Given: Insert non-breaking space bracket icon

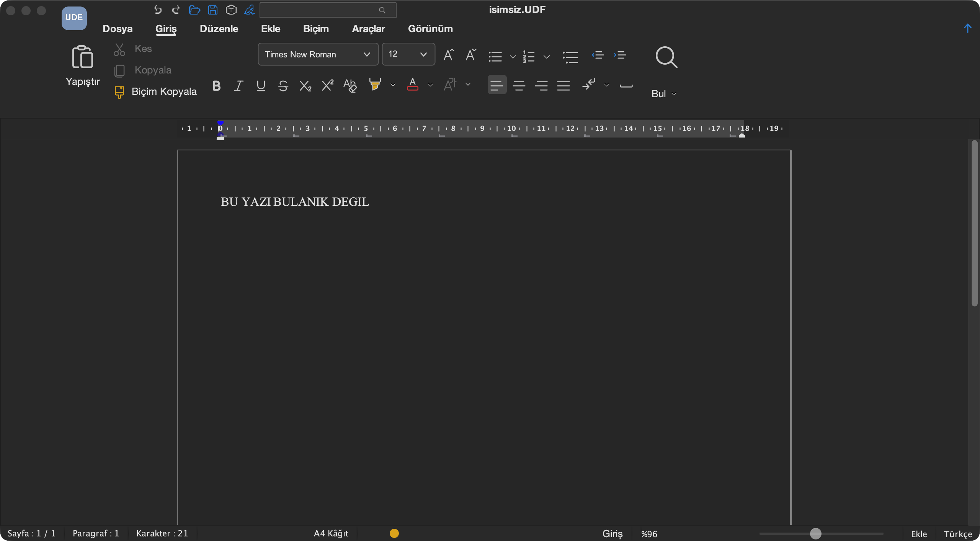Looking at the screenshot, I should pyautogui.click(x=626, y=86).
